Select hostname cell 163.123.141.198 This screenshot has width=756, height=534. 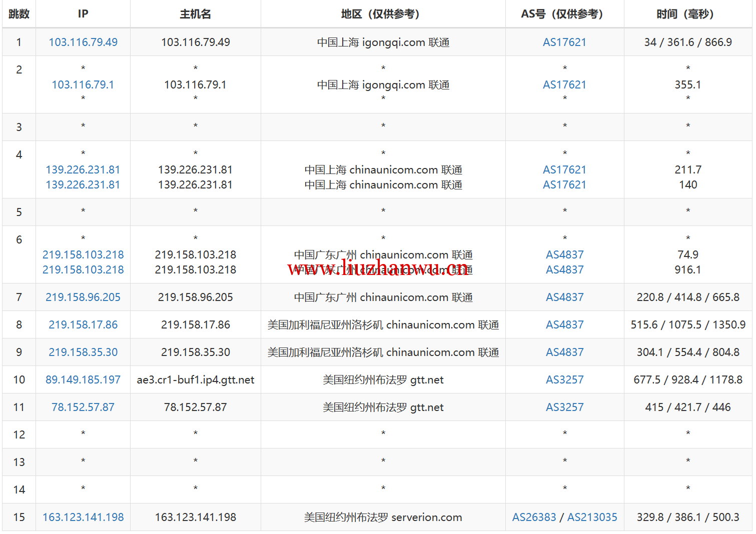pos(195,517)
